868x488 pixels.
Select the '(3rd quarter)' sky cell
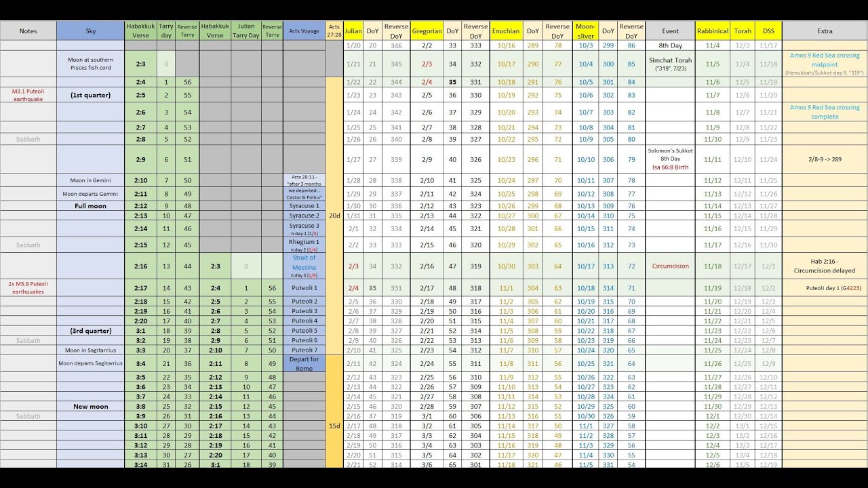pyautogui.click(x=91, y=331)
